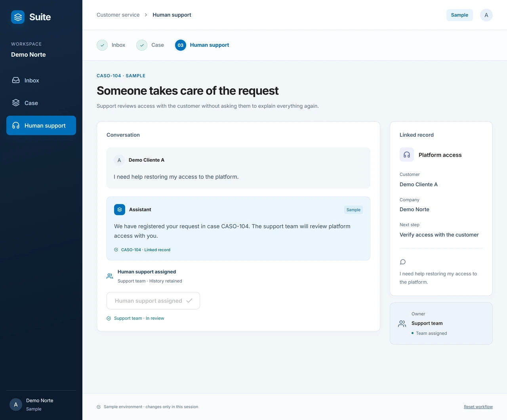
Task: Click Support team · History retained
Action: coord(150,281)
